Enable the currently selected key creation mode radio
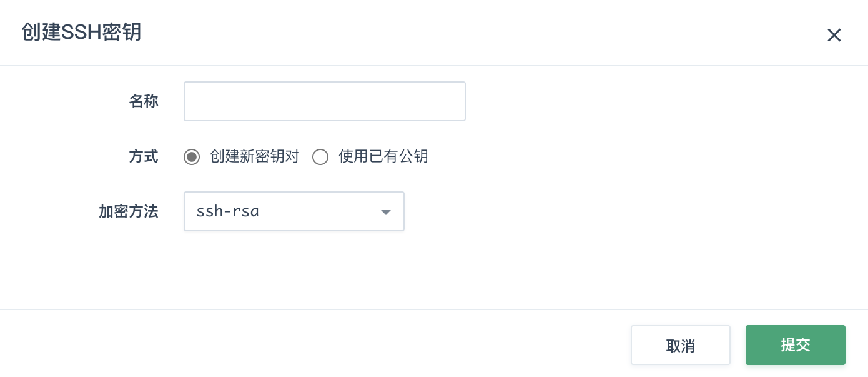Screen dimensions: 868x377 point(192,157)
